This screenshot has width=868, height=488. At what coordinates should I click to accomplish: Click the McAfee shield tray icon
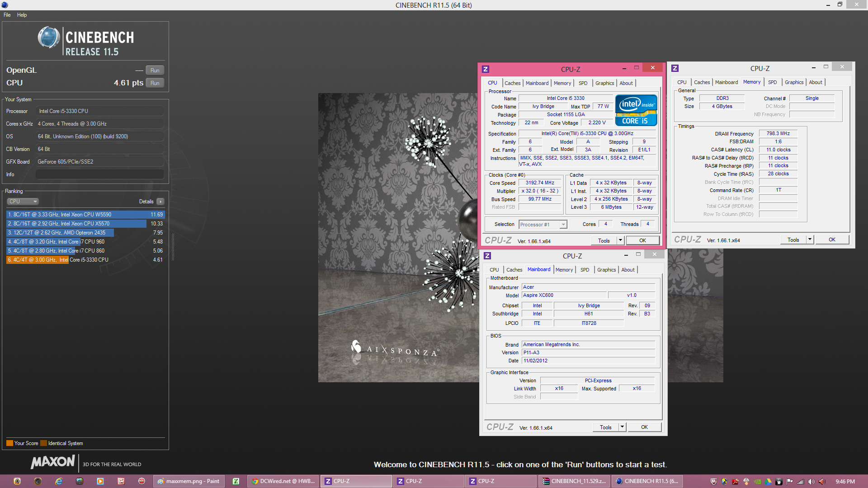point(714,482)
